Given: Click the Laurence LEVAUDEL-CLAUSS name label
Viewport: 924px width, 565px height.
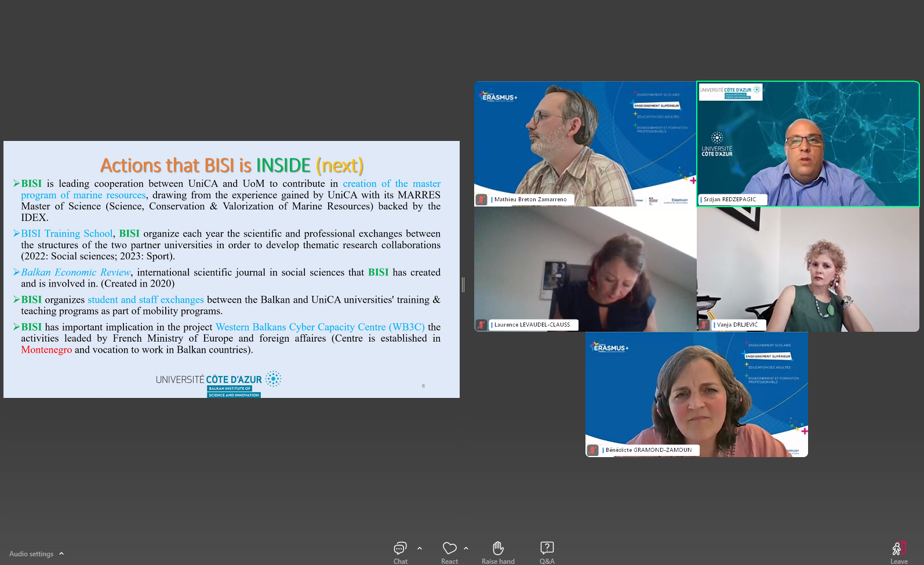Looking at the screenshot, I should click(x=532, y=325).
